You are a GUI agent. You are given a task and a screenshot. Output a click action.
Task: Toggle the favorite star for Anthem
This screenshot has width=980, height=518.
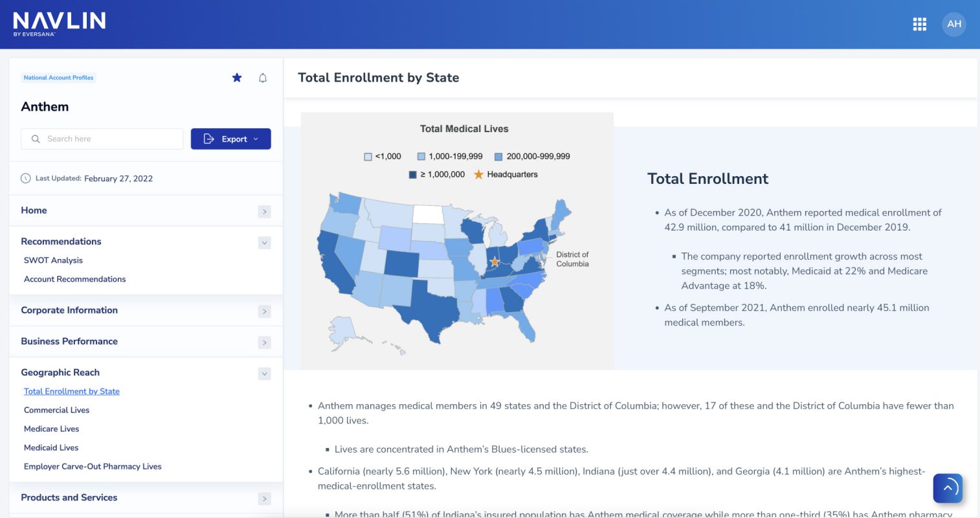[237, 78]
